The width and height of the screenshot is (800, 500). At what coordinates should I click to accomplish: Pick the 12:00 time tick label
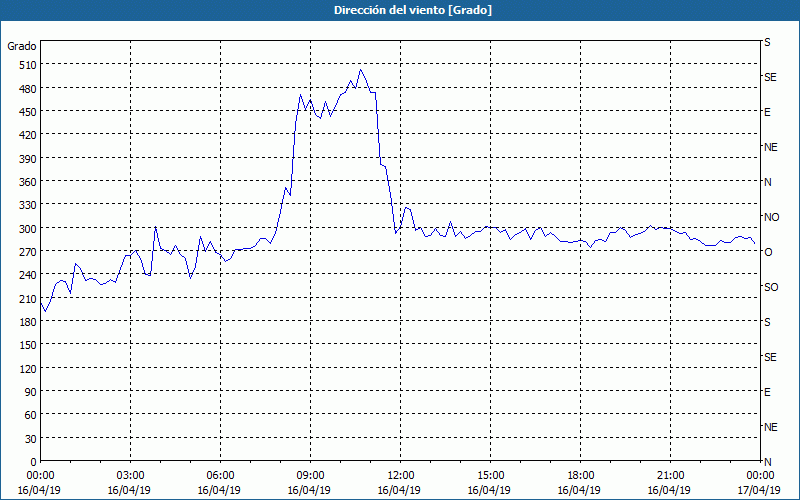click(401, 476)
